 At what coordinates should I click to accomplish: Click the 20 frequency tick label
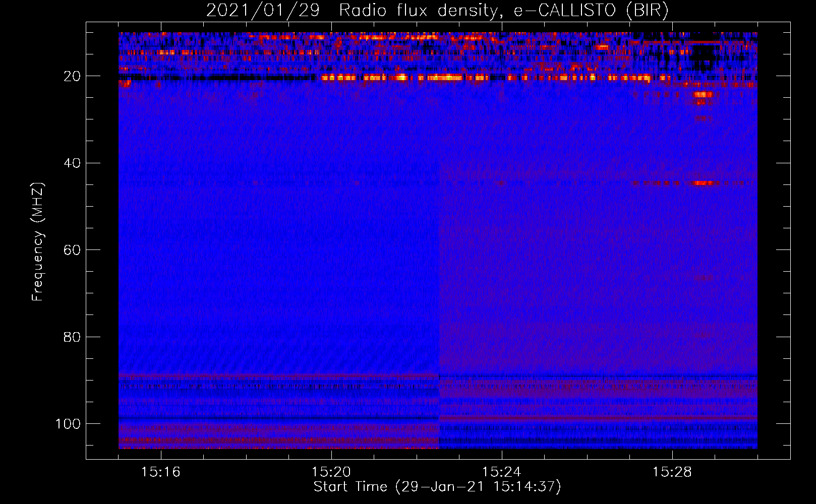72,76
